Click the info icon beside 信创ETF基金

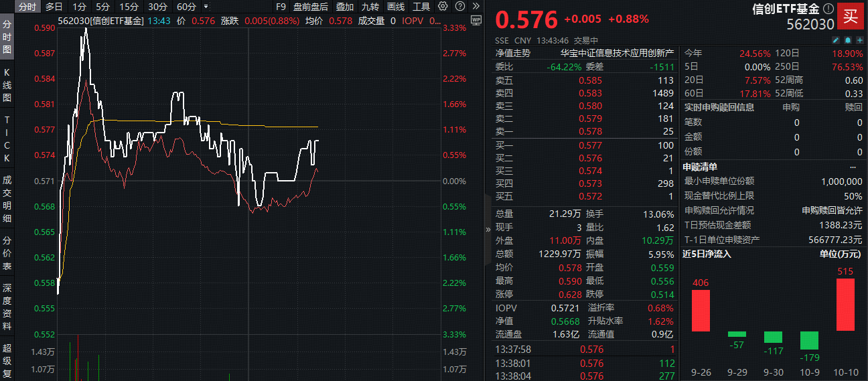pyautogui.click(x=828, y=9)
